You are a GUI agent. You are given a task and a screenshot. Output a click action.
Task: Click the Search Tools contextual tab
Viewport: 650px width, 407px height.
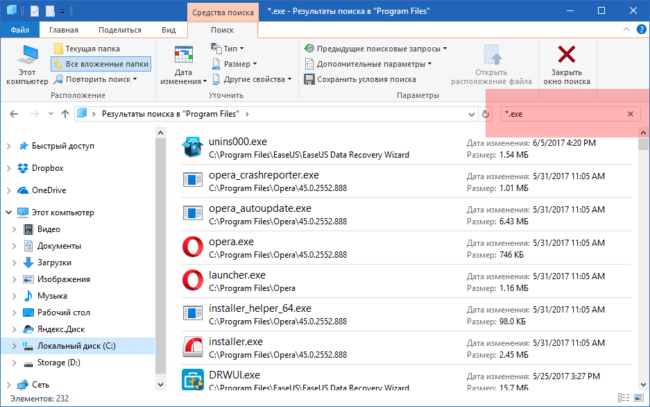[x=223, y=12]
